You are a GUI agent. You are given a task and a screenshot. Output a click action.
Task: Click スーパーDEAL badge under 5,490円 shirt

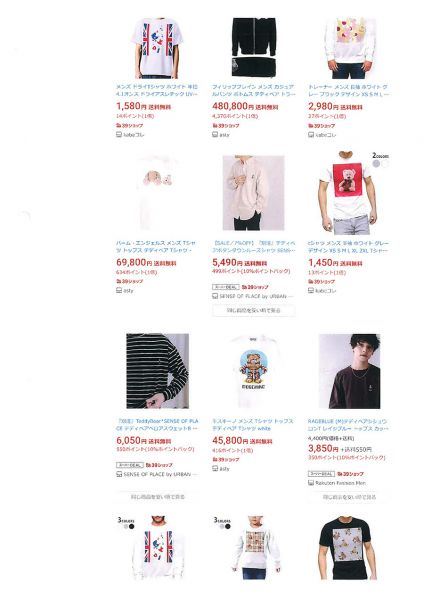[x=226, y=287]
